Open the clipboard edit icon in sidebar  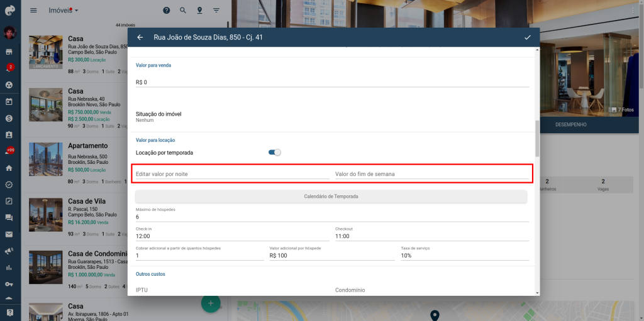[x=9, y=201]
